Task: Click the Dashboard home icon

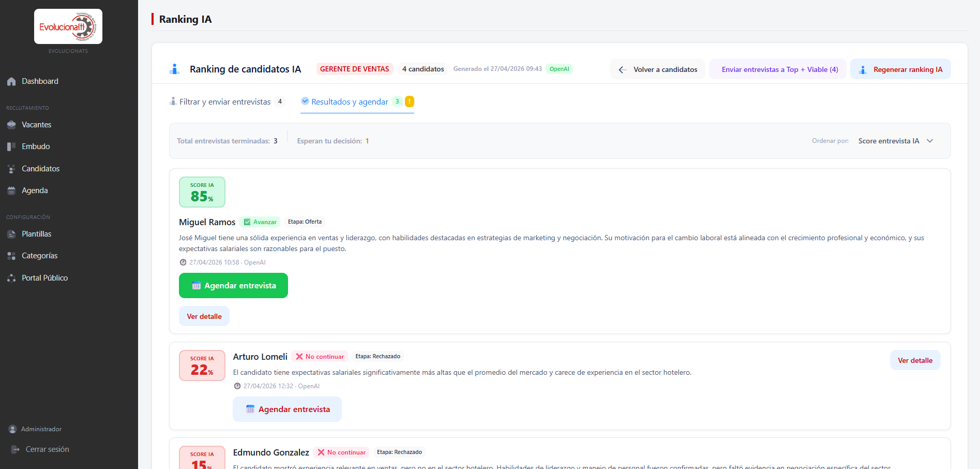Action: (11, 81)
